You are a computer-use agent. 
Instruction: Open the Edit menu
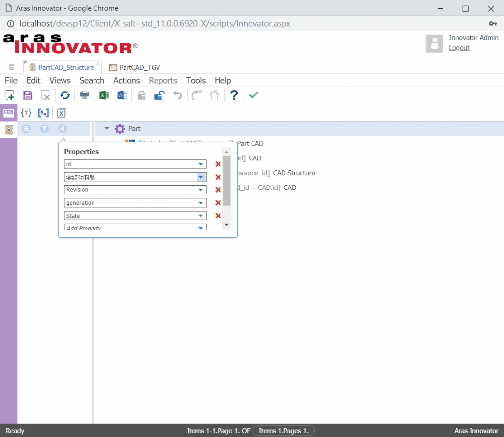tap(33, 80)
